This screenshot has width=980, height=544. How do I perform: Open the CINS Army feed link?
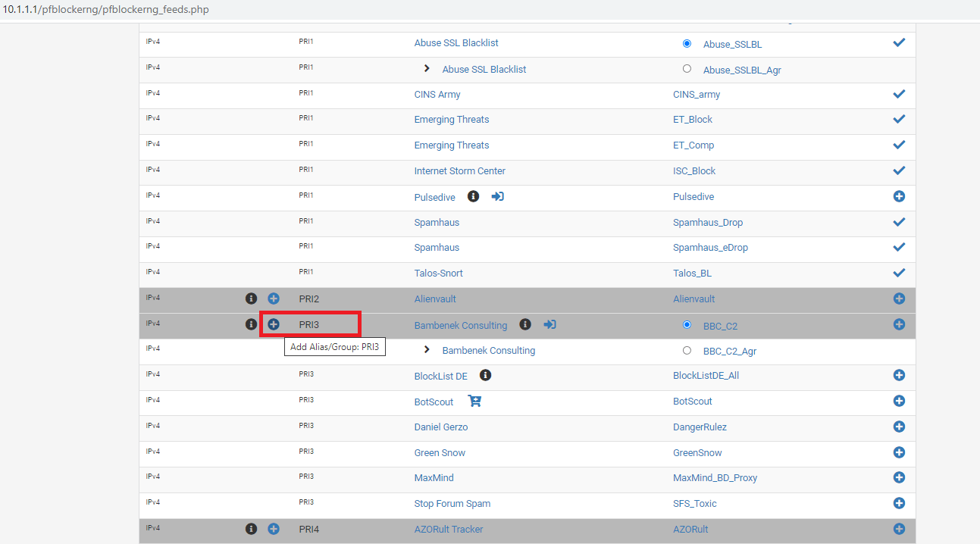(437, 95)
